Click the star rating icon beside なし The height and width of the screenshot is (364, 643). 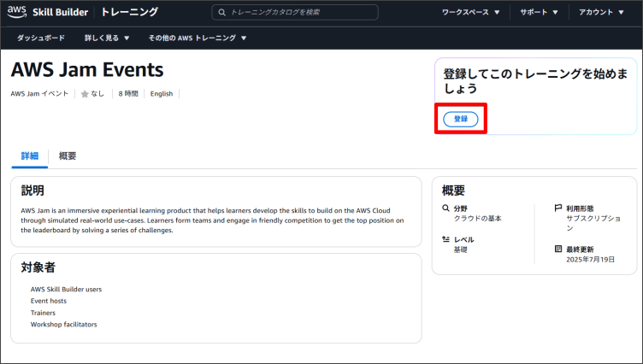85,94
